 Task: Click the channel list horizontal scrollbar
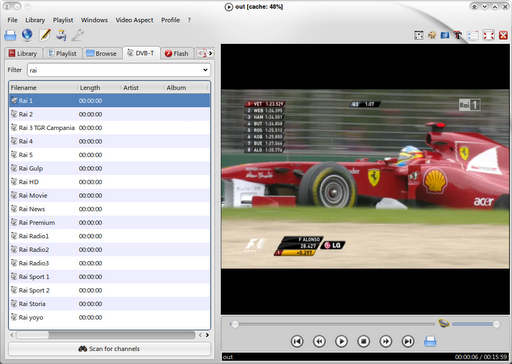pos(109,335)
